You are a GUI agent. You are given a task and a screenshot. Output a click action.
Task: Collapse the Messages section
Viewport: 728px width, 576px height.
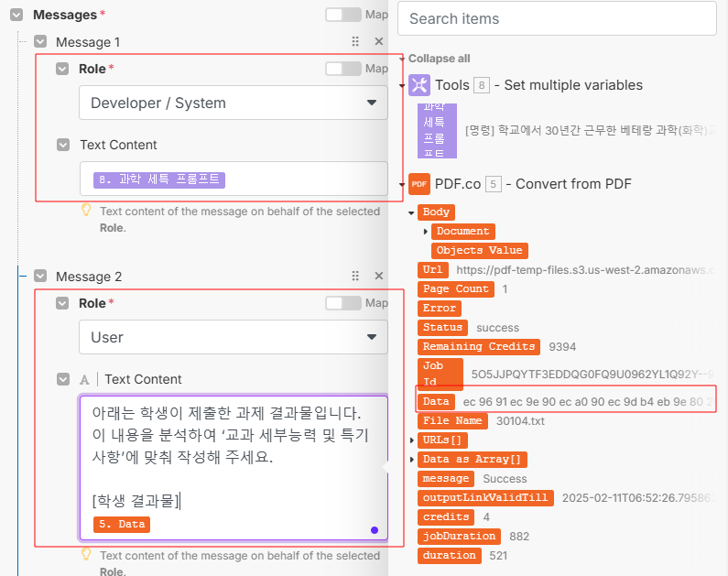pos(16,15)
